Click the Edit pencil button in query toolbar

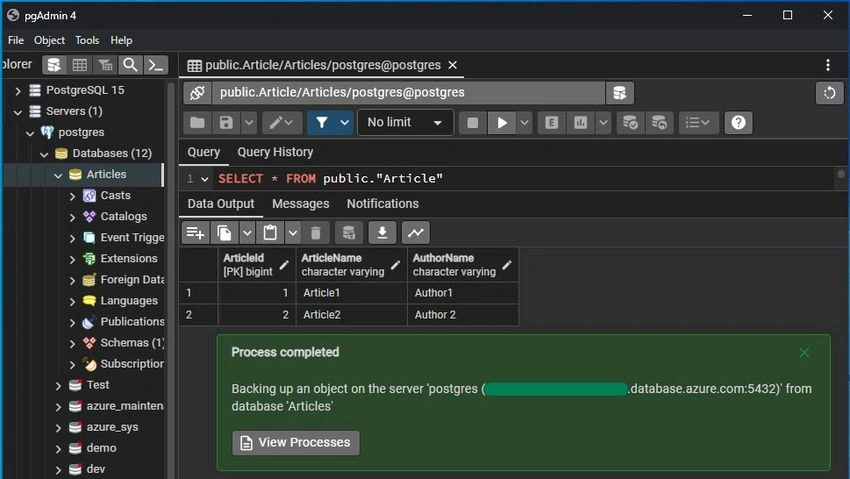(282, 123)
